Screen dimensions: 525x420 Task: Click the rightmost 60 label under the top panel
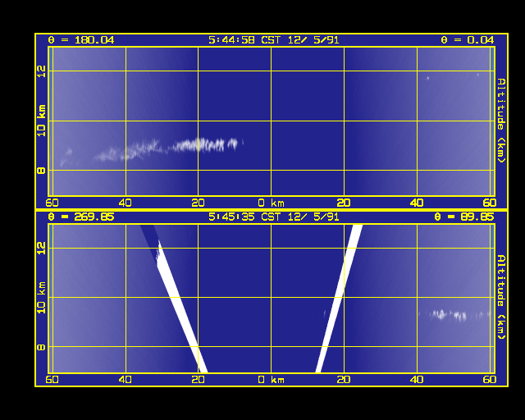point(490,203)
